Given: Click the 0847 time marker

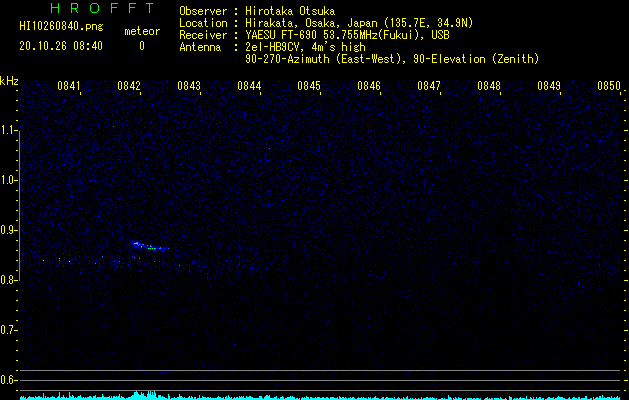Looking at the screenshot, I should [x=429, y=86].
